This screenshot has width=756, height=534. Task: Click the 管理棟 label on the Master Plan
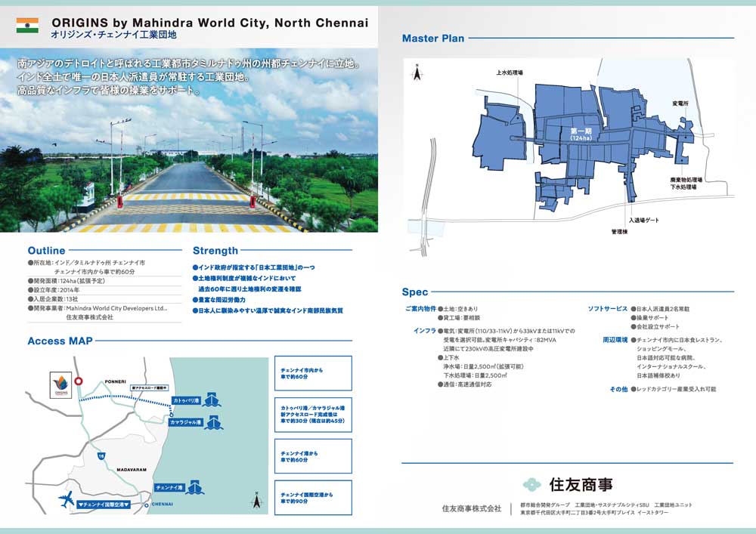[620, 232]
